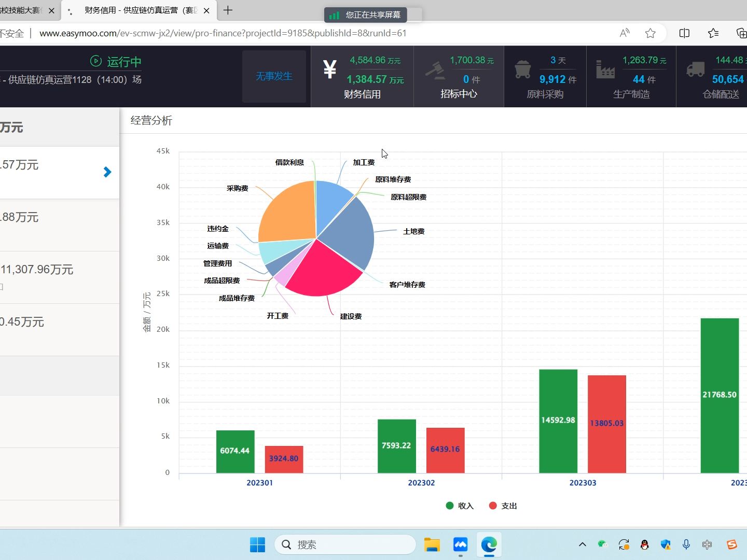The height and width of the screenshot is (560, 747).
Task: Click the Windows security shield tray icon
Action: 666,544
